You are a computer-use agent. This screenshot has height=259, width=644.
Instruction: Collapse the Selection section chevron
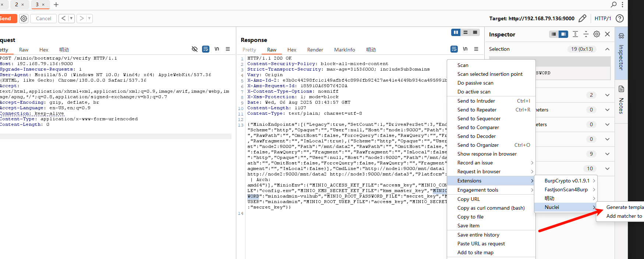click(x=607, y=49)
